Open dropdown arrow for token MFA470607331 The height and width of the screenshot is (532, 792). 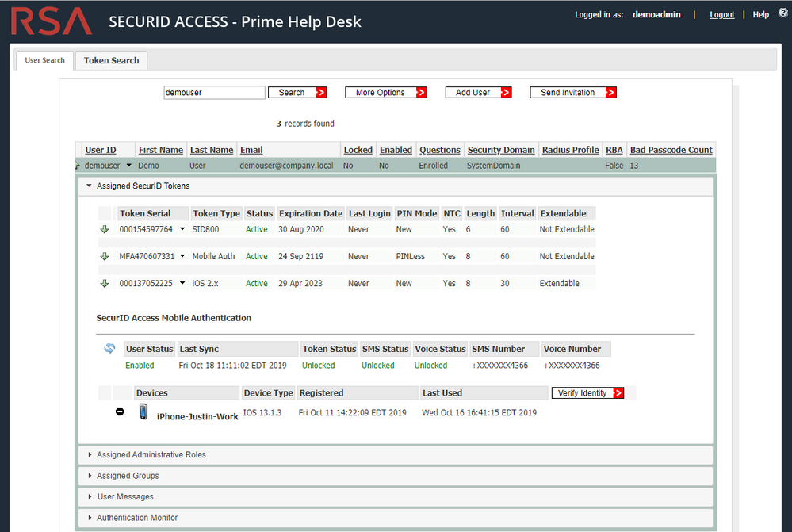click(182, 257)
